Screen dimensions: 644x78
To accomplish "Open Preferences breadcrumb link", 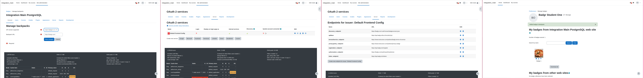I will tap(533, 11).
